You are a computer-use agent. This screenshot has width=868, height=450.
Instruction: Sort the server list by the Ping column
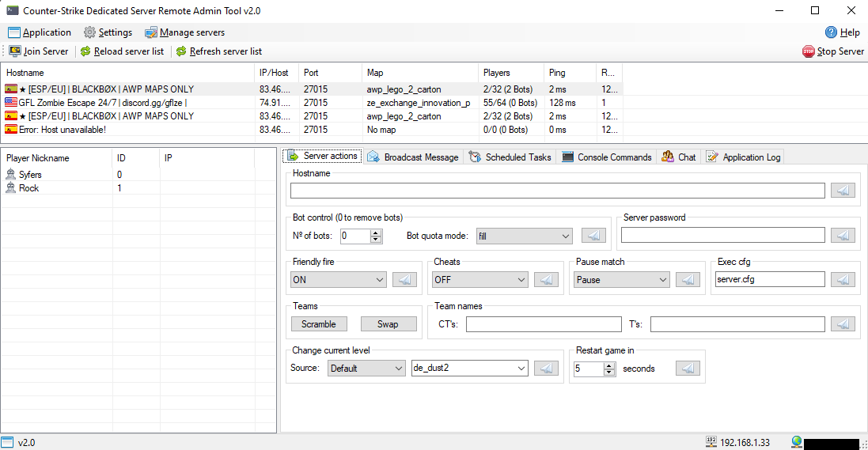[x=570, y=73]
